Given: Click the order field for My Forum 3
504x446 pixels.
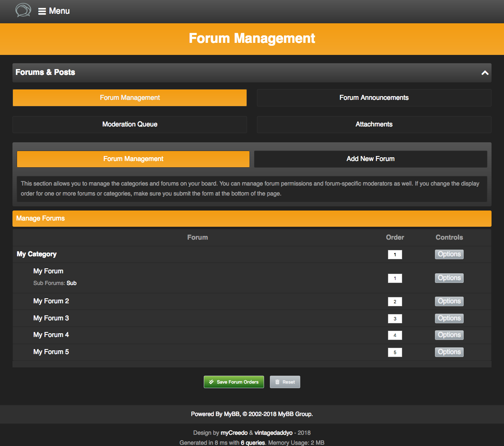Looking at the screenshot, I should [x=395, y=319].
